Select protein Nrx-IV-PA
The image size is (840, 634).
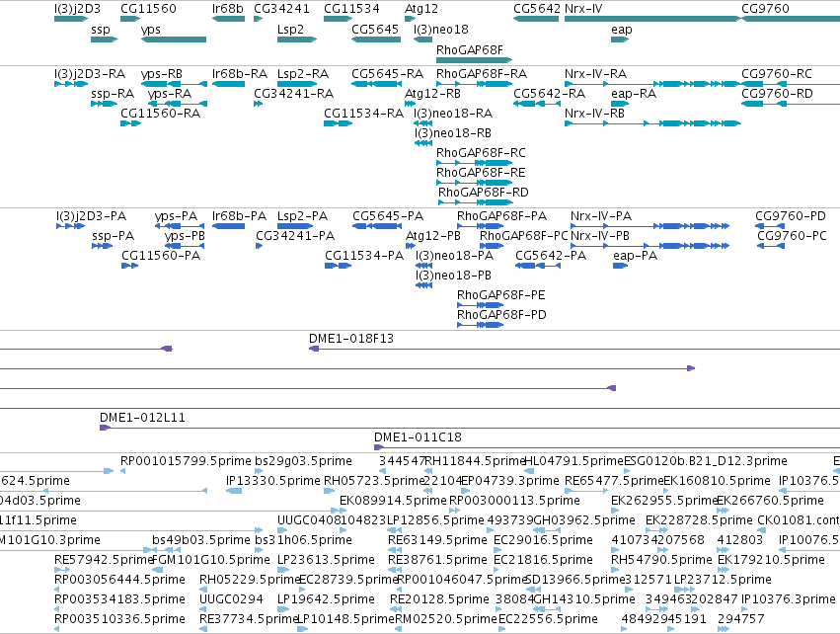click(x=600, y=216)
